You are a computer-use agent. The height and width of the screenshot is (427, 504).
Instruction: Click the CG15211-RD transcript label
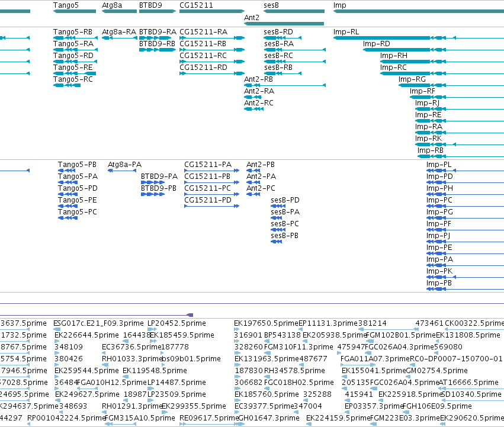[204, 68]
